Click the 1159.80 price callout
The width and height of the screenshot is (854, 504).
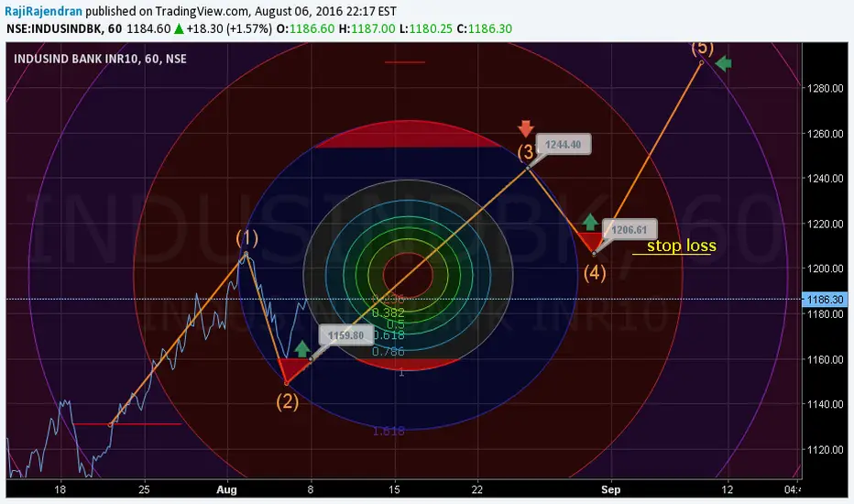pyautogui.click(x=345, y=335)
